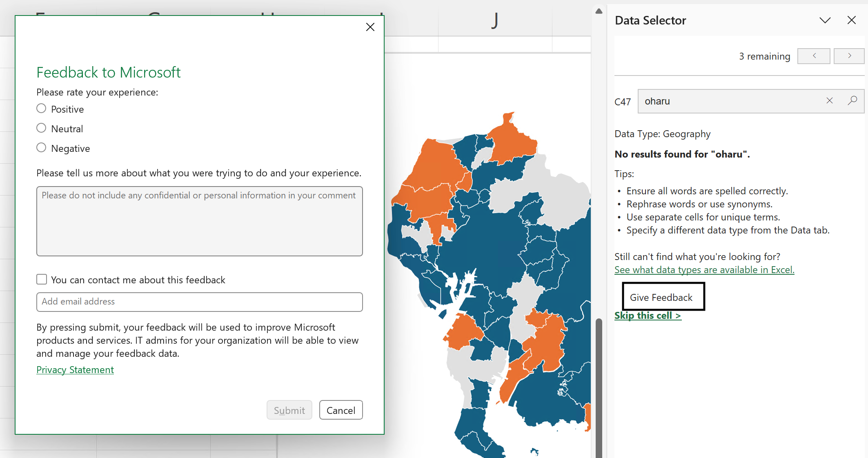
Task: Clear the 'oharu' search text
Action: (829, 101)
